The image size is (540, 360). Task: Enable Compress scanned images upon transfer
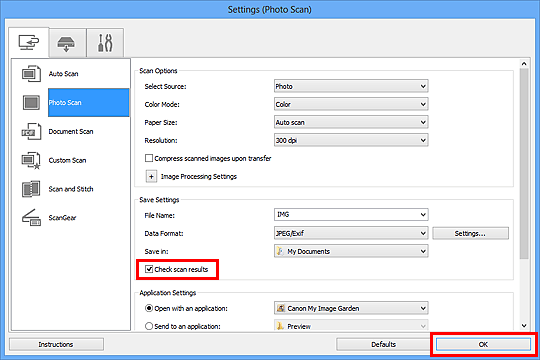[149, 158]
